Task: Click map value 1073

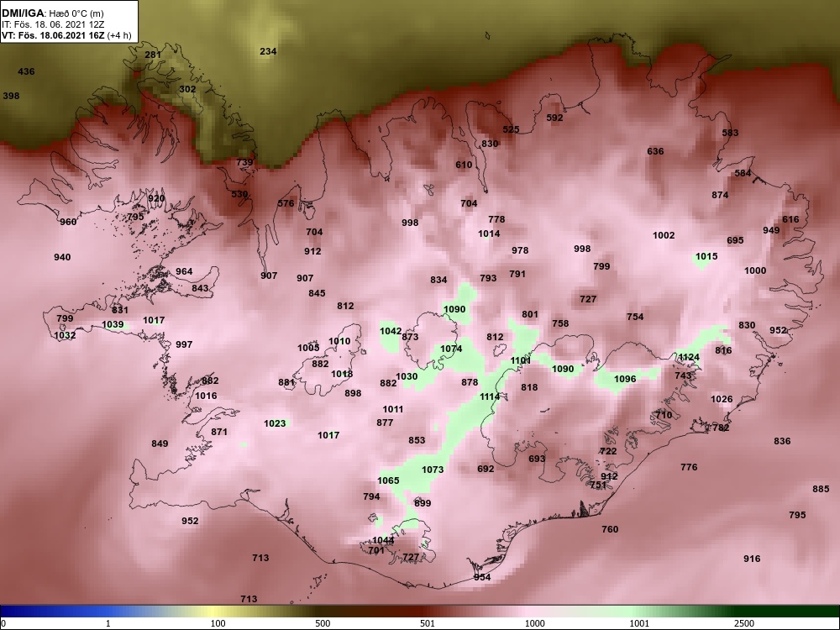Action: pos(433,470)
